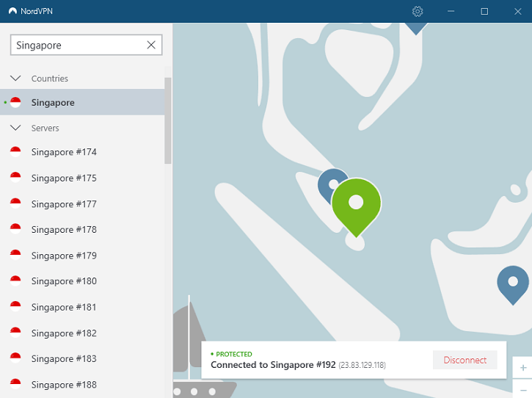Screen dimensions: 532x398
Task: Connect to Singapore #188 server
Action: point(82,385)
